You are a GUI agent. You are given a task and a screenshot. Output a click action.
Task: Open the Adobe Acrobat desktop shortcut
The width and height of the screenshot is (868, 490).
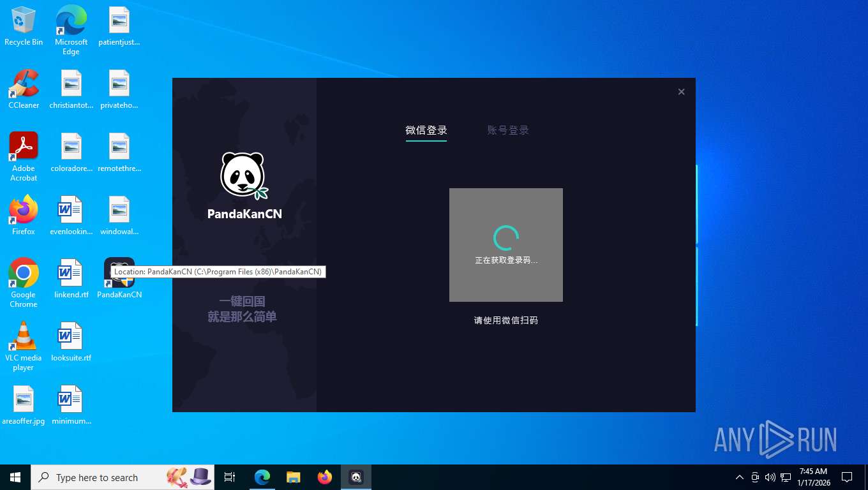pyautogui.click(x=24, y=157)
